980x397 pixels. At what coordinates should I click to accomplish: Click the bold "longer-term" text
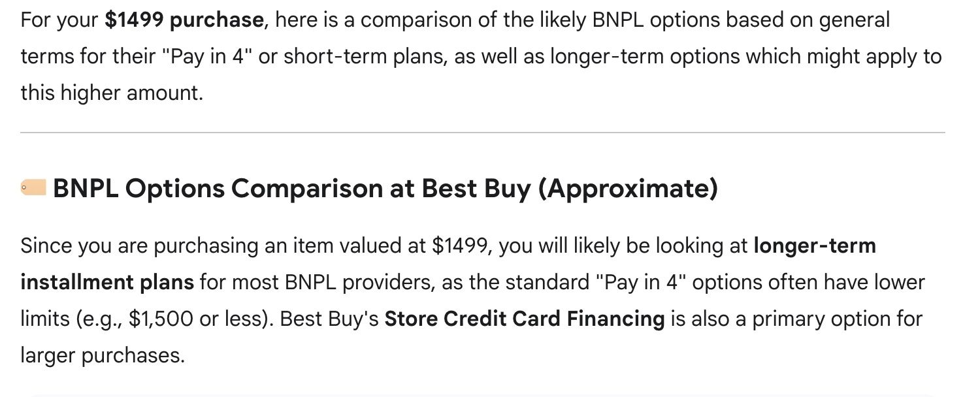tap(814, 246)
